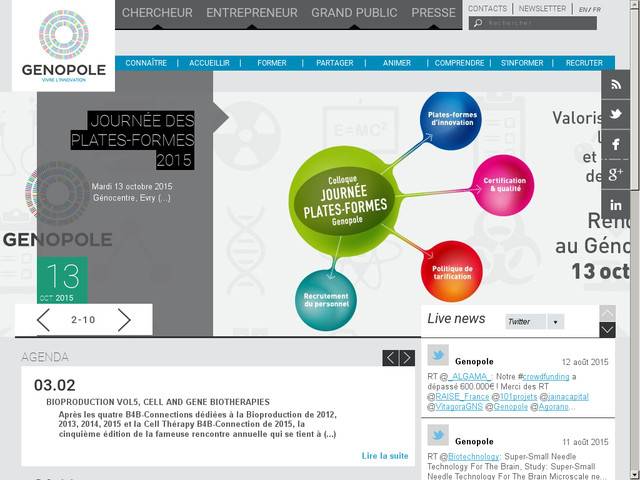Click the 11 août 2015 tweet date

tap(585, 442)
